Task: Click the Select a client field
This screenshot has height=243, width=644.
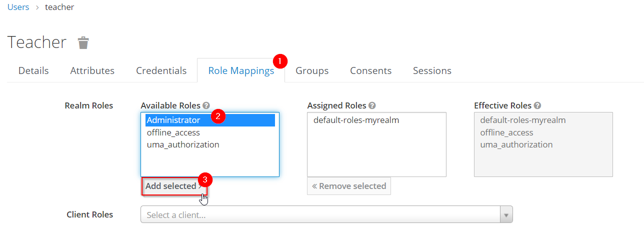Action: click(320, 215)
